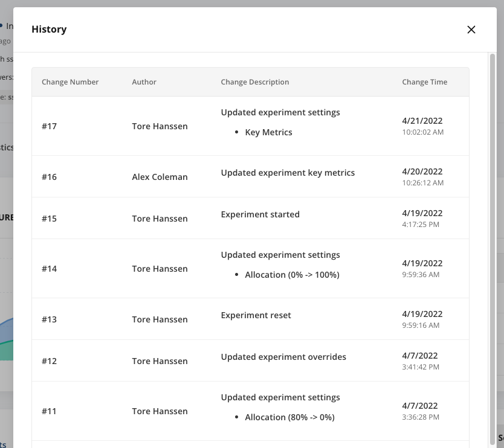Click date 4/21/2022 in row #17
504x448 pixels.
pyautogui.click(x=422, y=121)
